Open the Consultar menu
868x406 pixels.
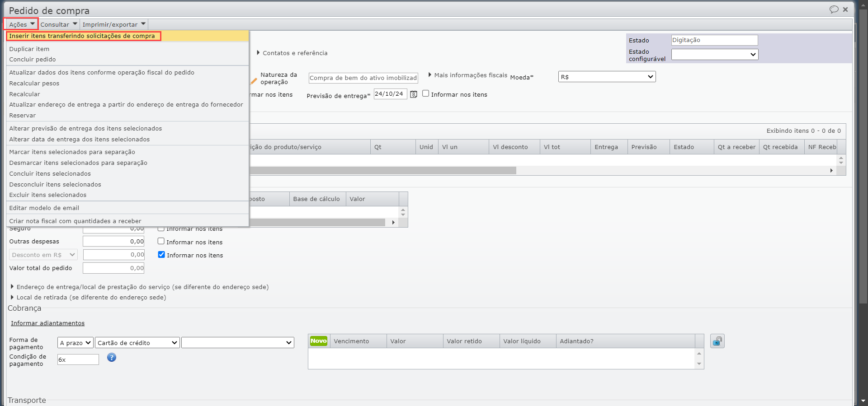tap(59, 24)
